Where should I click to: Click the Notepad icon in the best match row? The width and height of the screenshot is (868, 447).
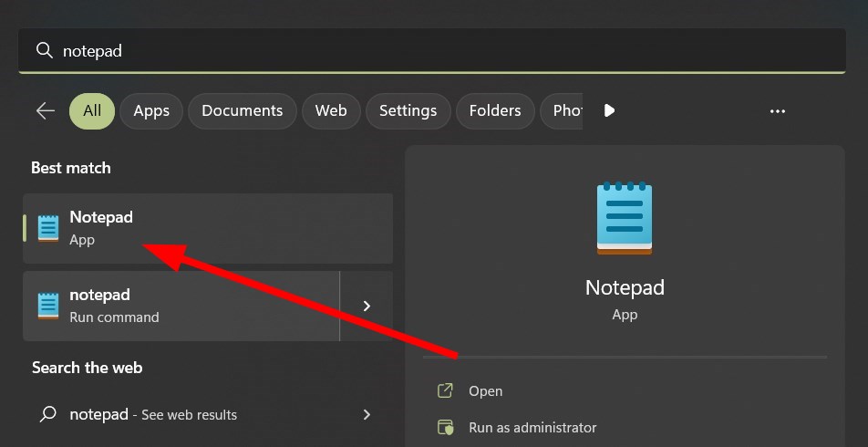pos(48,228)
